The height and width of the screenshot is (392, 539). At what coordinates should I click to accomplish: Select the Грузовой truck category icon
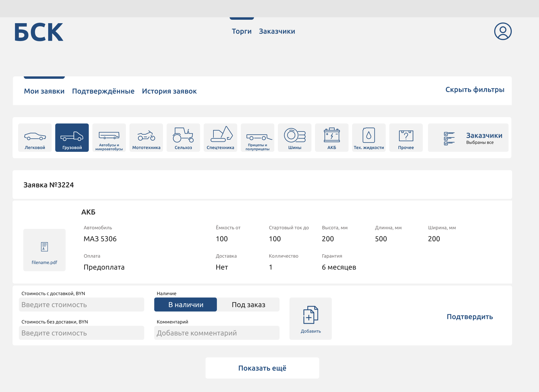point(72,138)
